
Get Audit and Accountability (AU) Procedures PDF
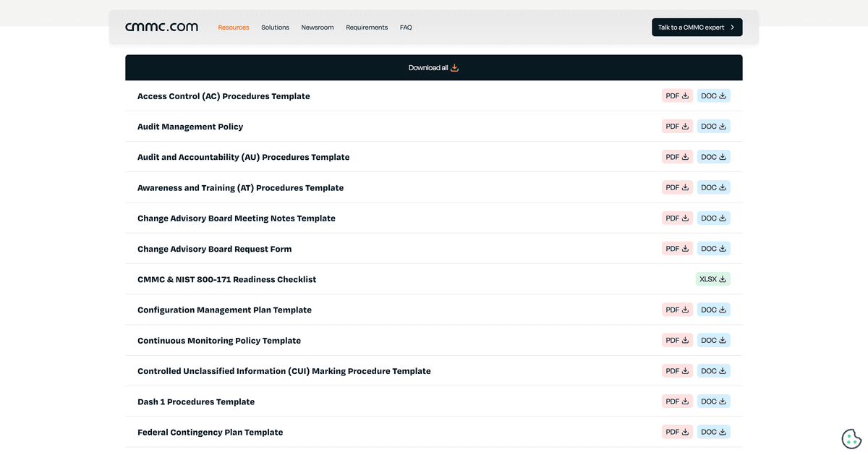point(677,157)
